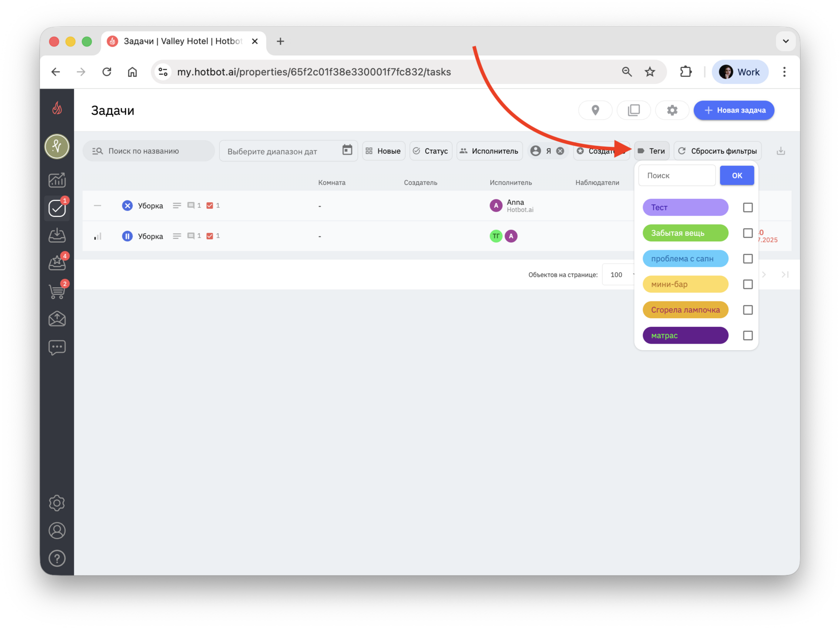Screen dimensions: 840x628
Task: Click the cancelled status icon of first Уборка
Action: click(127, 205)
